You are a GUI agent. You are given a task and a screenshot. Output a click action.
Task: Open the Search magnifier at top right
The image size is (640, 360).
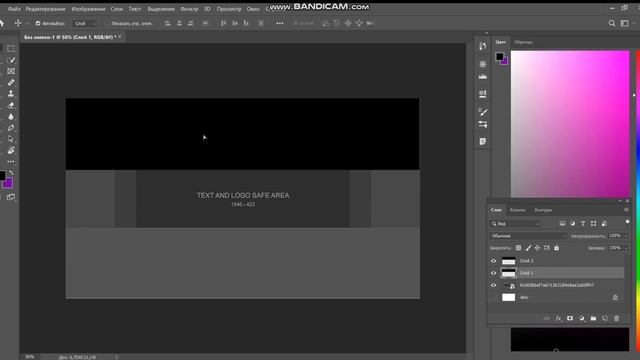point(612,24)
